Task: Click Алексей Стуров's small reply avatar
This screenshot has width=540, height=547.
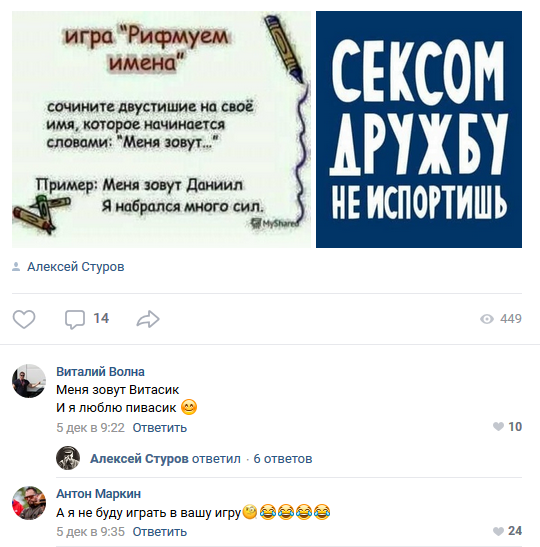Action: pyautogui.click(x=68, y=458)
